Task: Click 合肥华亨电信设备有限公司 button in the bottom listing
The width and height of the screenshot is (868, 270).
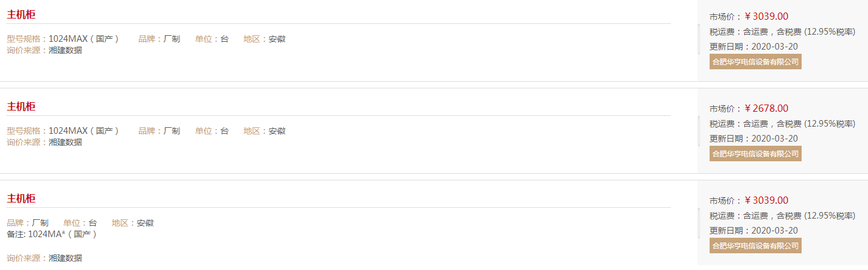Action: click(756, 246)
